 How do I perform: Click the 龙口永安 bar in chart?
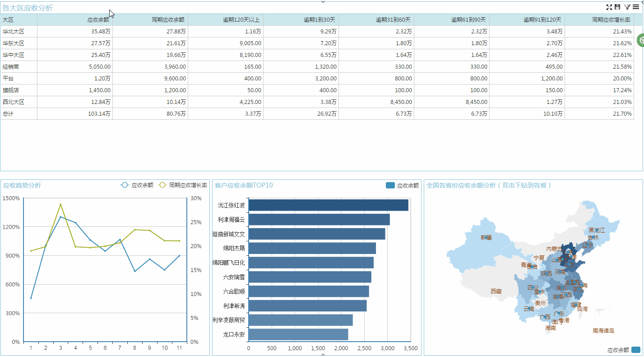point(298,335)
